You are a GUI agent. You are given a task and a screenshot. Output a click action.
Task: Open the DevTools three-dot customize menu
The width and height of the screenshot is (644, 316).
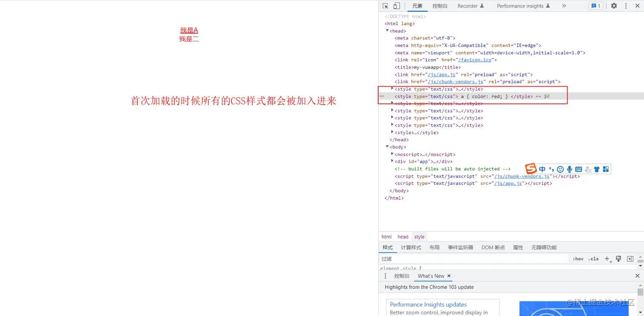pos(626,6)
